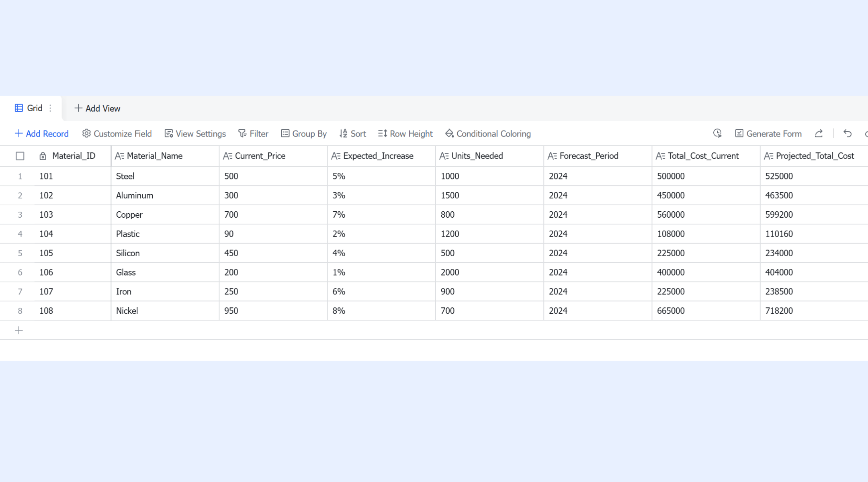The height and width of the screenshot is (482, 868).
Task: Click the Generate Form button
Action: click(768, 133)
